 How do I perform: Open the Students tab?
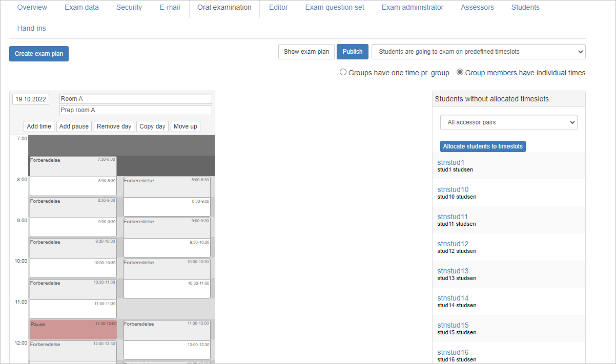coord(525,7)
